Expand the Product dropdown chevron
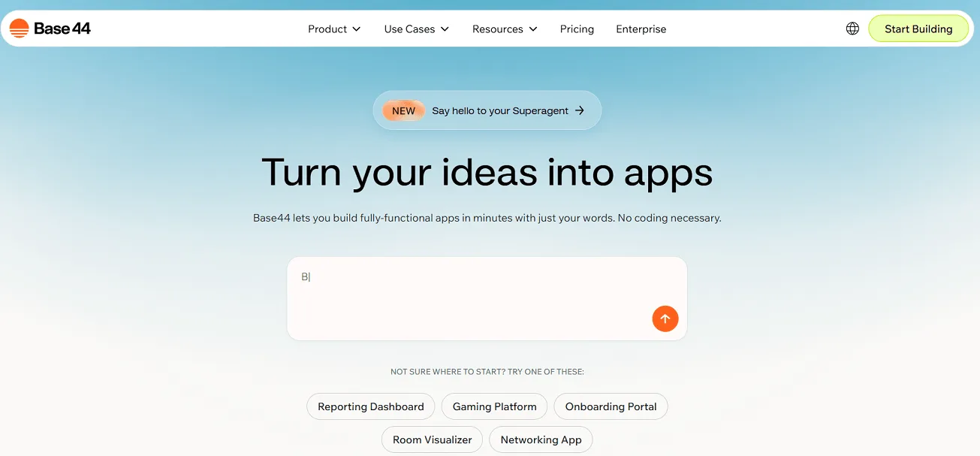The height and width of the screenshot is (456, 980). pos(357,29)
